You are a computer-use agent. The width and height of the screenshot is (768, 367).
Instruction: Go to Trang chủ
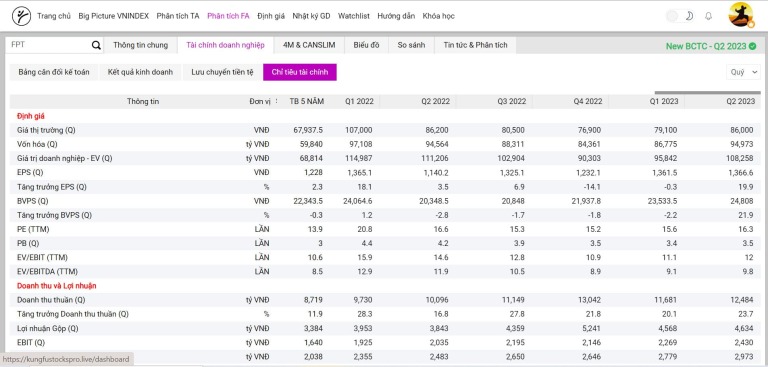(x=54, y=16)
